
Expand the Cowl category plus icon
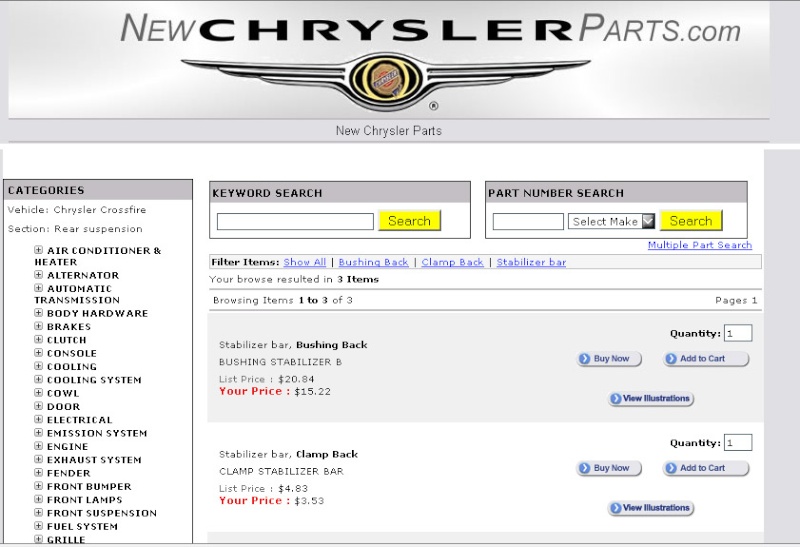(38, 392)
